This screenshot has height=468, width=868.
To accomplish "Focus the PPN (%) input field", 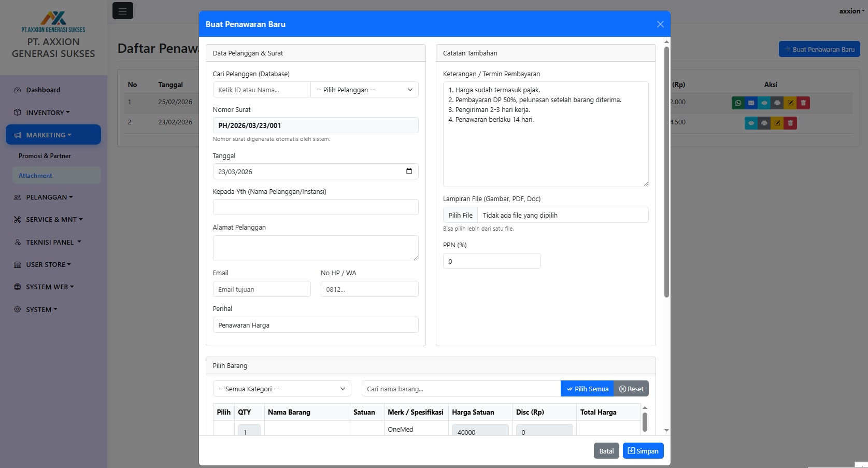I will tap(492, 261).
